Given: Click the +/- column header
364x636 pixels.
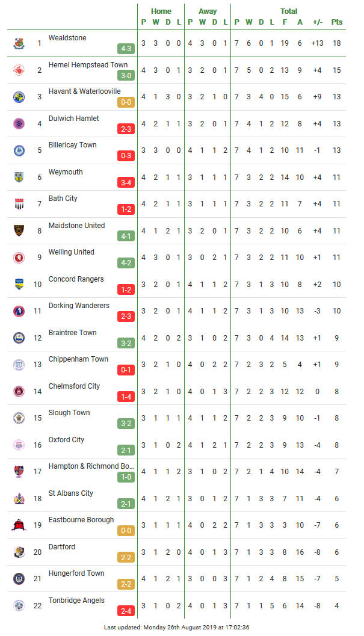Looking at the screenshot, I should tap(317, 22).
